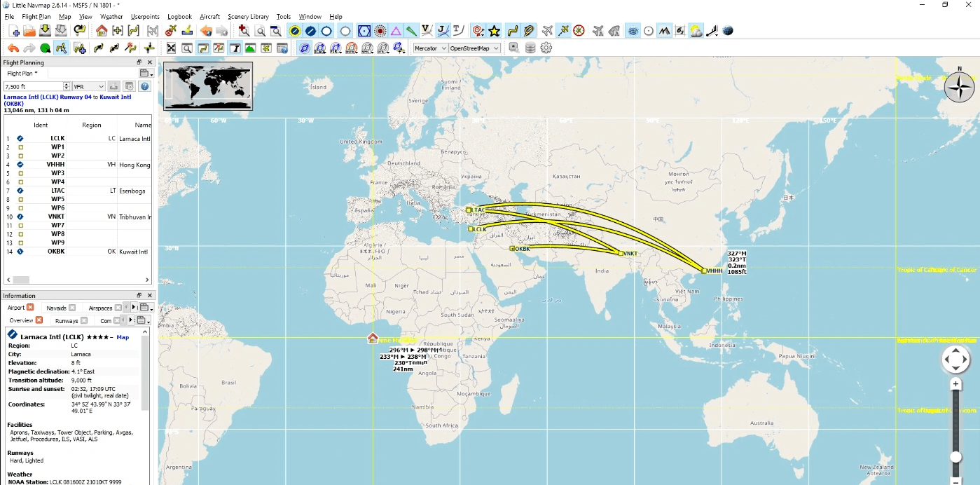Open the scenery database dialog (database icon)
The image size is (980, 485).
coord(530,48)
